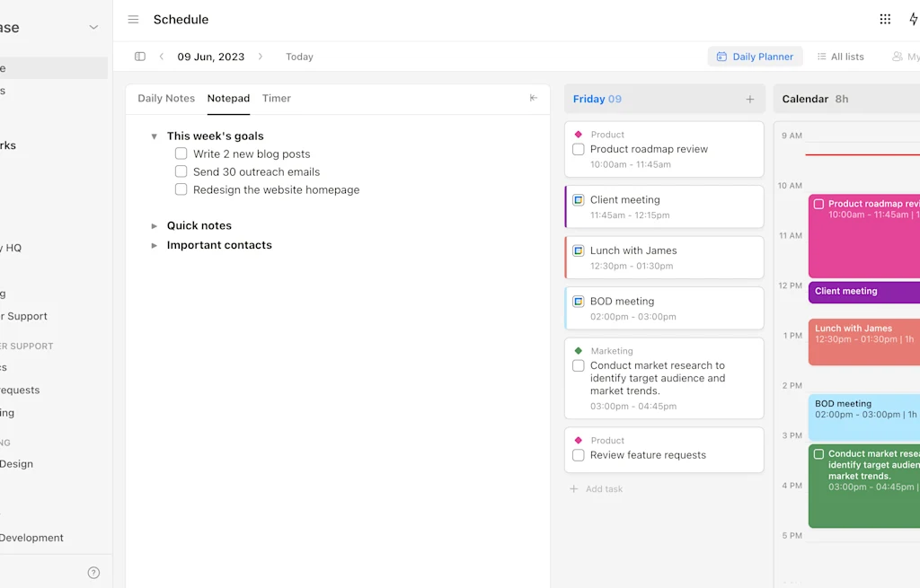This screenshot has width=920, height=588.
Task: Open the hamburger menu beside Schedule
Action: (133, 20)
